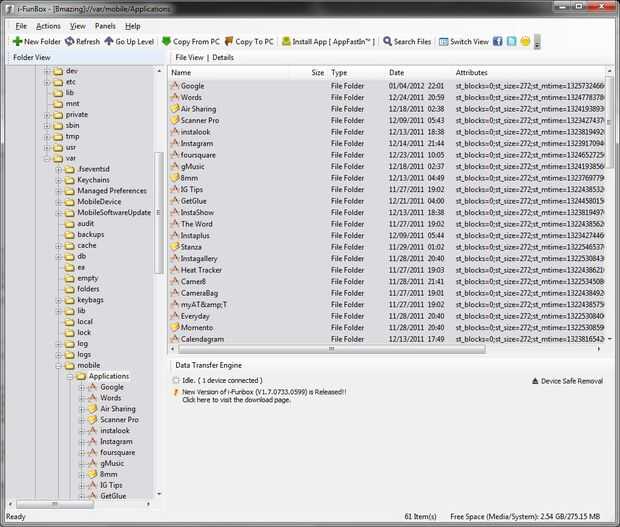The image size is (620, 527).
Task: Expand the usr folder in tree
Action: coord(47,148)
